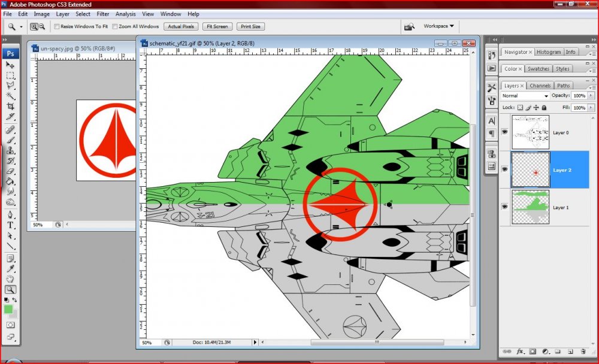Click the Zoom Out magnifier option
Screen dimensions: 599x364
(x=42, y=27)
